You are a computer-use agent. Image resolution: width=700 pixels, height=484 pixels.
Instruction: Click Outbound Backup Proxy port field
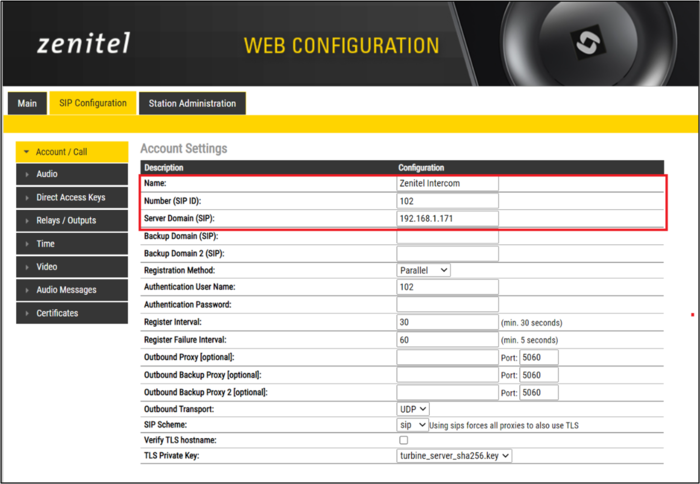pos(539,375)
